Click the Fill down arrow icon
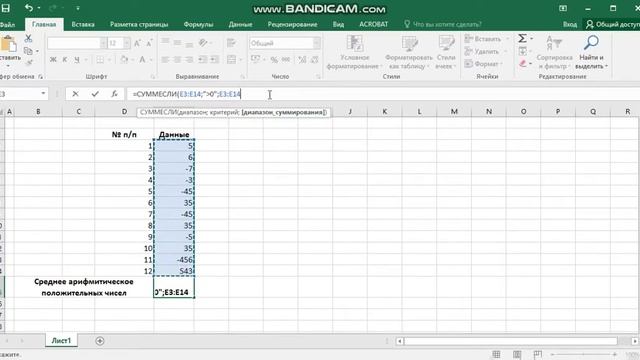640x360 pixels. click(522, 51)
